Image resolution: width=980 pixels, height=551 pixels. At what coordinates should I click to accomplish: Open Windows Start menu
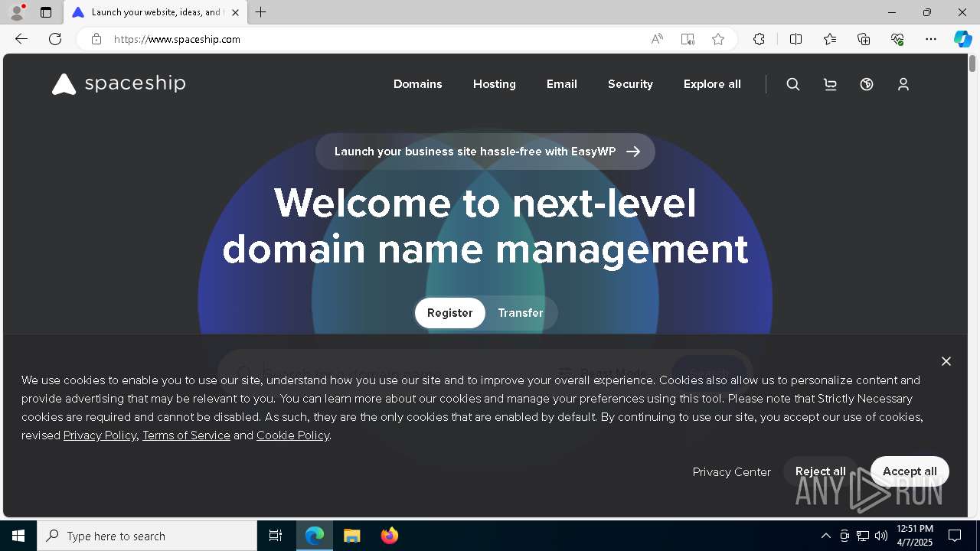pyautogui.click(x=18, y=536)
